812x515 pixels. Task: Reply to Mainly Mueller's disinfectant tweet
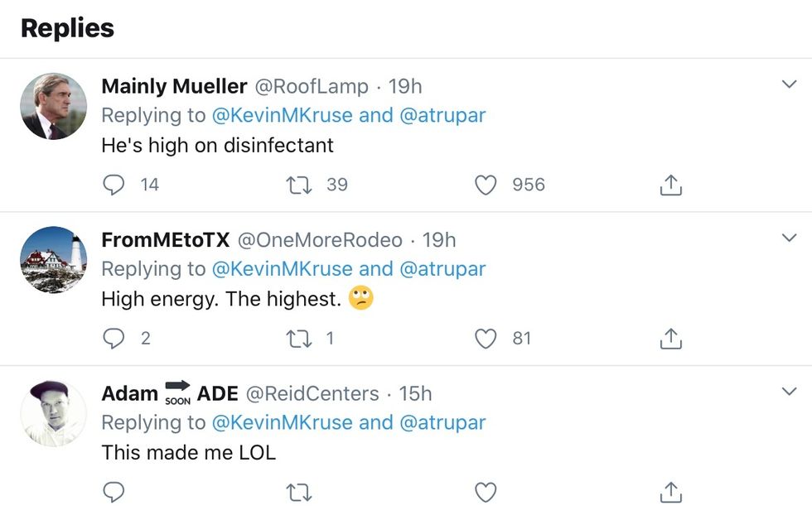click(x=114, y=185)
